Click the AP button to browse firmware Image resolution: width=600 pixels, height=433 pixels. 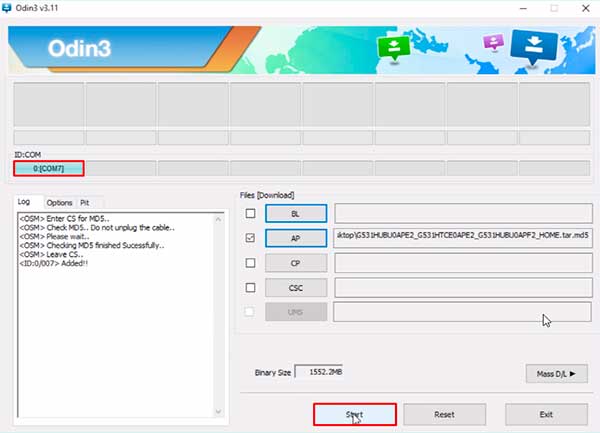point(296,238)
